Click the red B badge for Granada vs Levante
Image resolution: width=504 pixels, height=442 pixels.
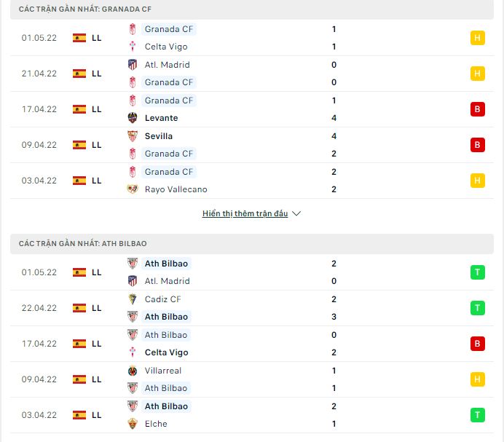click(x=477, y=109)
